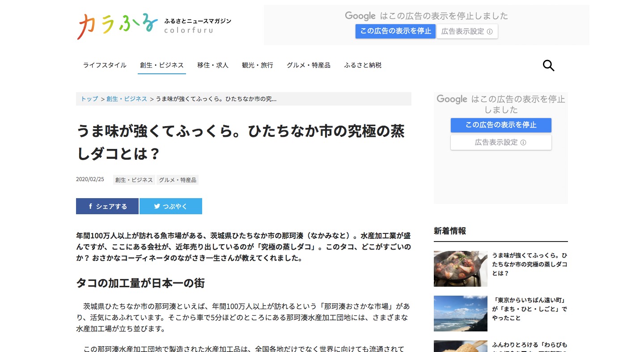Click トップ breadcrumb link
This screenshot has height=352, width=644.
click(89, 99)
